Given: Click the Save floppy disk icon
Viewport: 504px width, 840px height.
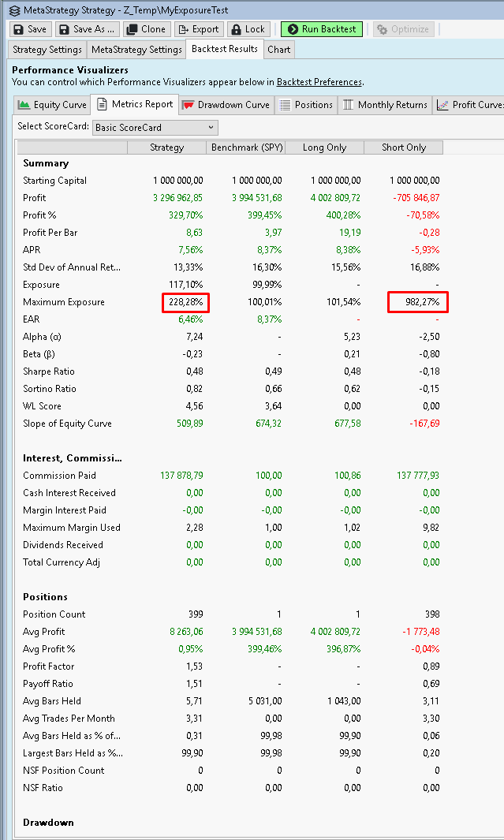Looking at the screenshot, I should click(x=18, y=29).
